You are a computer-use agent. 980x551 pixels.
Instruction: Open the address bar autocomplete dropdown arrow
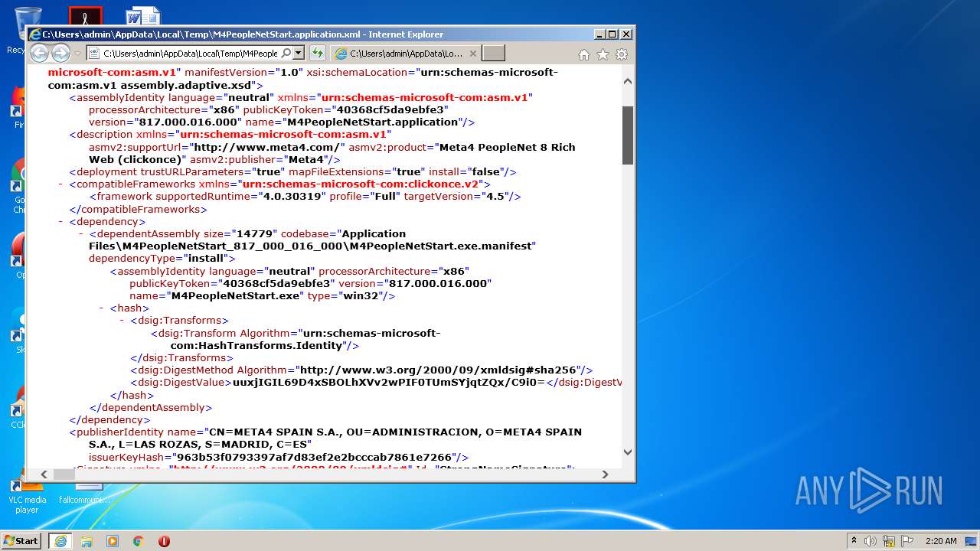(x=299, y=53)
